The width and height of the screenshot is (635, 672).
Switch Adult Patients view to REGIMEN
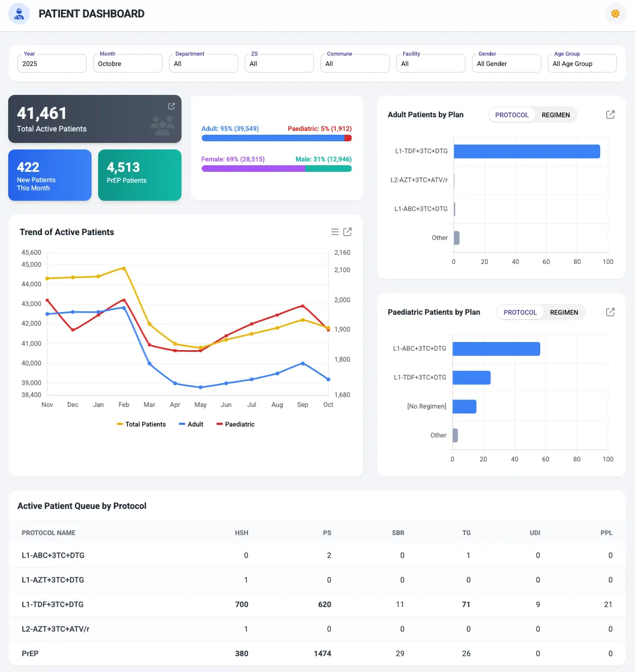coord(555,115)
